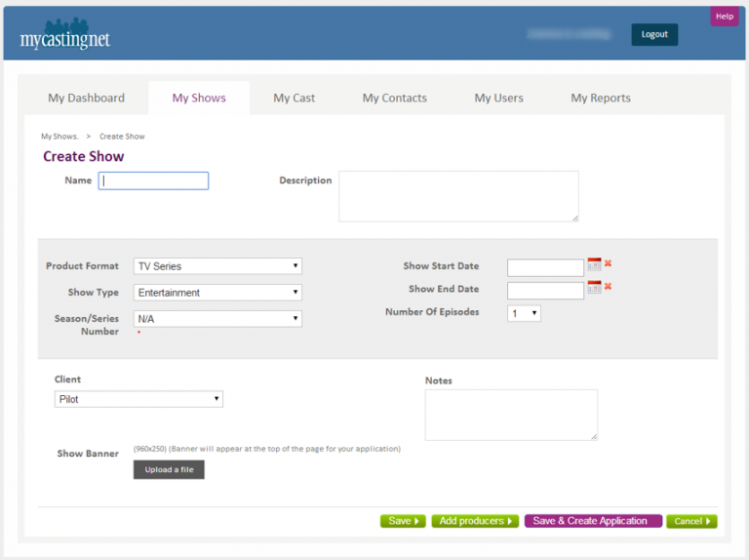
Task: Click into the Description text area
Action: [458, 196]
